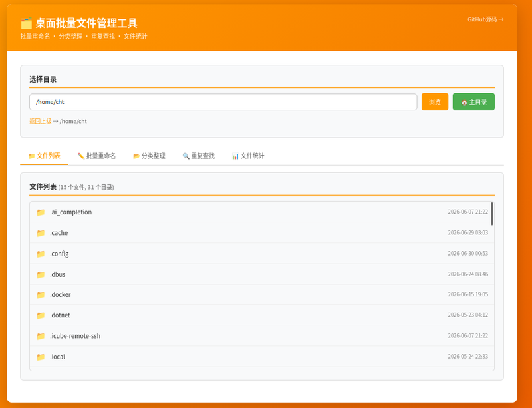
Task: Click the date 2026-06-29 03:03
Action: tap(468, 232)
